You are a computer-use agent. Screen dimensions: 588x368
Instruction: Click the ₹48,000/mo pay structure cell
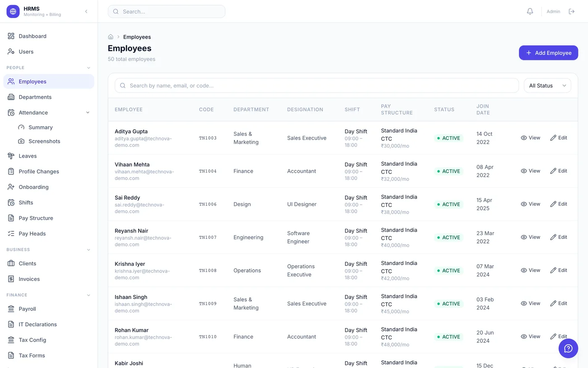click(x=395, y=345)
